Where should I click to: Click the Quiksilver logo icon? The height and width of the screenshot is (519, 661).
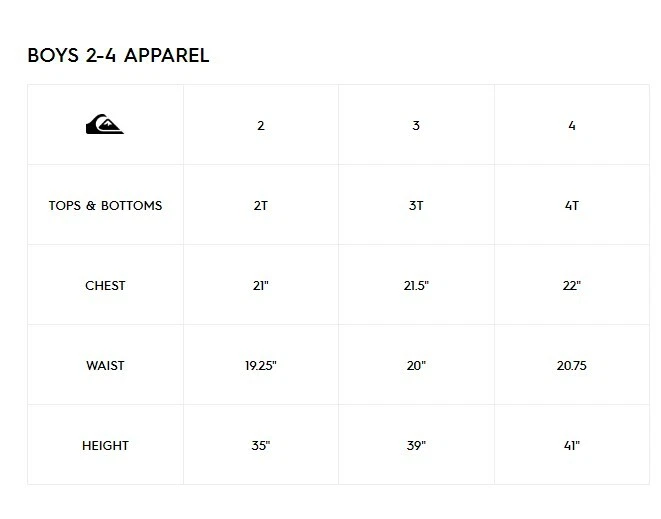point(105,125)
